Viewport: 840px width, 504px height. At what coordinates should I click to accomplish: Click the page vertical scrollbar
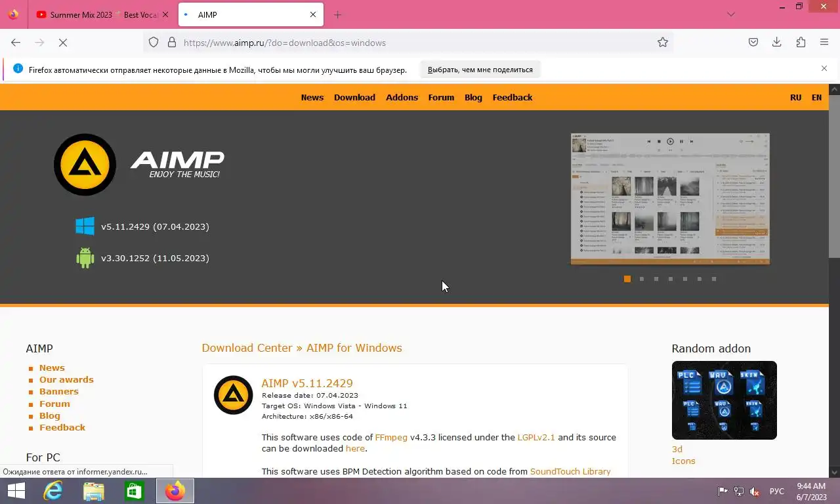[x=834, y=177]
